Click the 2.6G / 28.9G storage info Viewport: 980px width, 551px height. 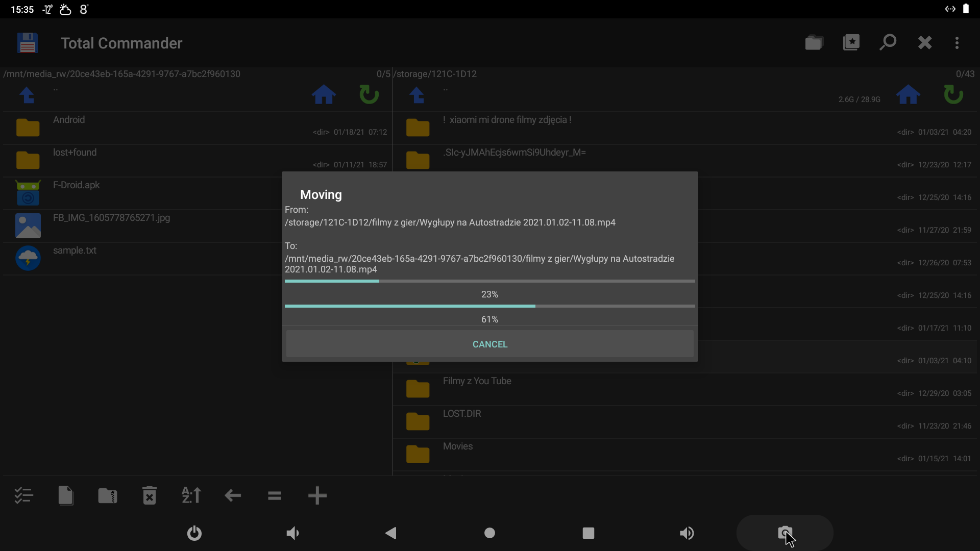859,99
